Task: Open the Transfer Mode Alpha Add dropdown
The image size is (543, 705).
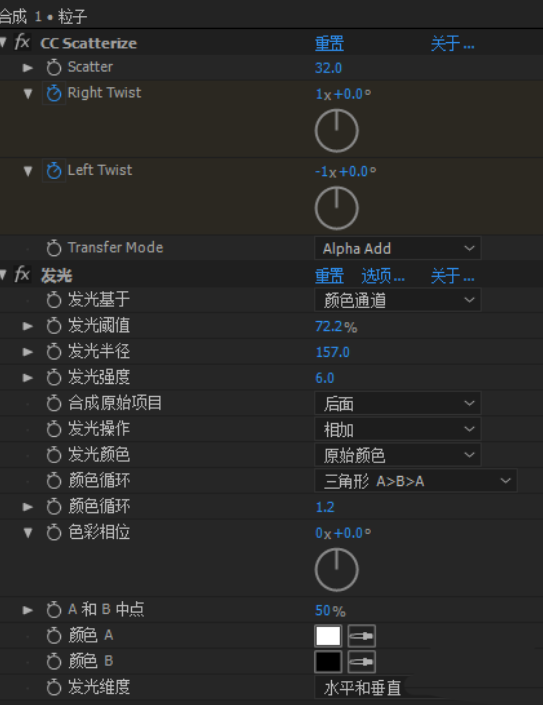Action: (x=398, y=248)
